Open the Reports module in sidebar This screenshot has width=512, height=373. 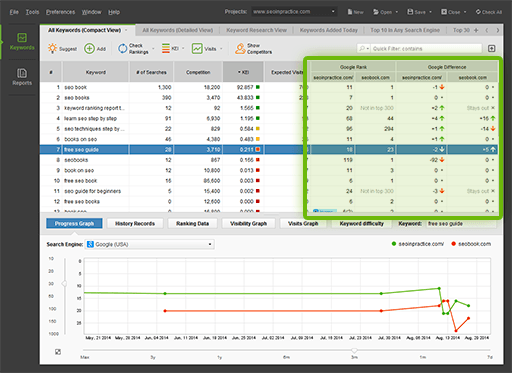coord(22,77)
